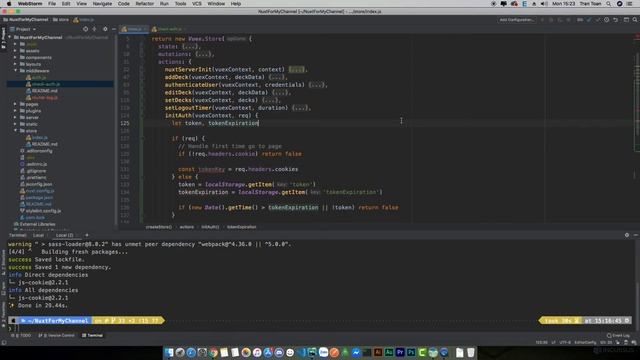Open the Navigate menu
The width and height of the screenshot is (640, 360).
[102, 4]
